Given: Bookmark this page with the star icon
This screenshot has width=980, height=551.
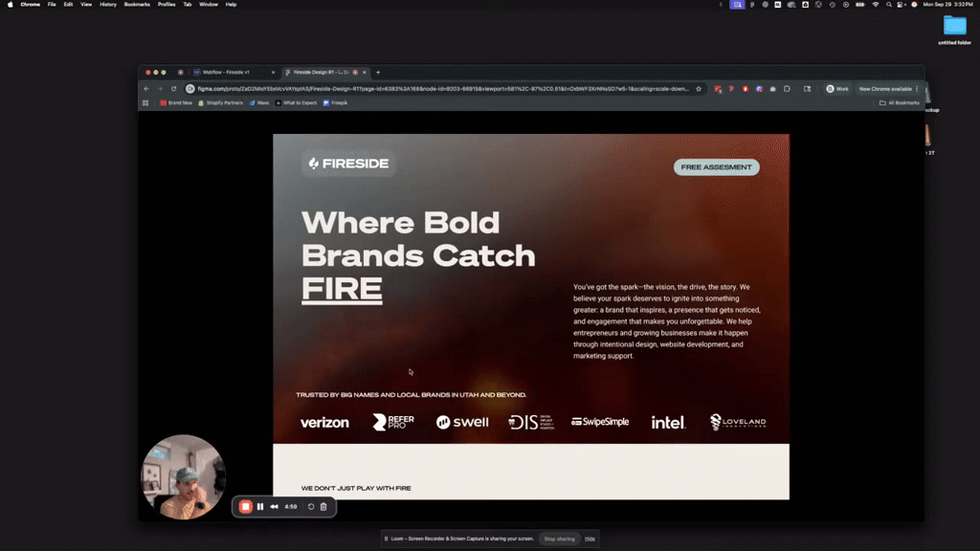Looking at the screenshot, I should pyautogui.click(x=699, y=89).
